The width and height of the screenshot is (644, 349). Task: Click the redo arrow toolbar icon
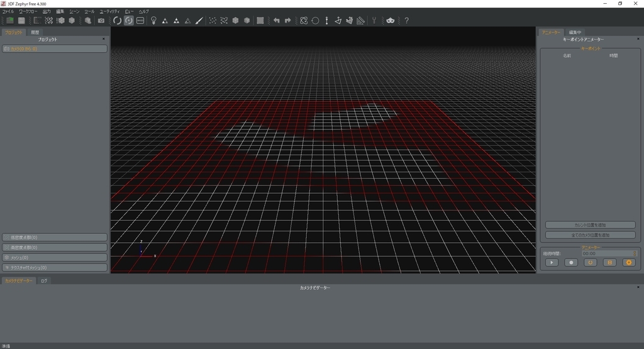[288, 21]
